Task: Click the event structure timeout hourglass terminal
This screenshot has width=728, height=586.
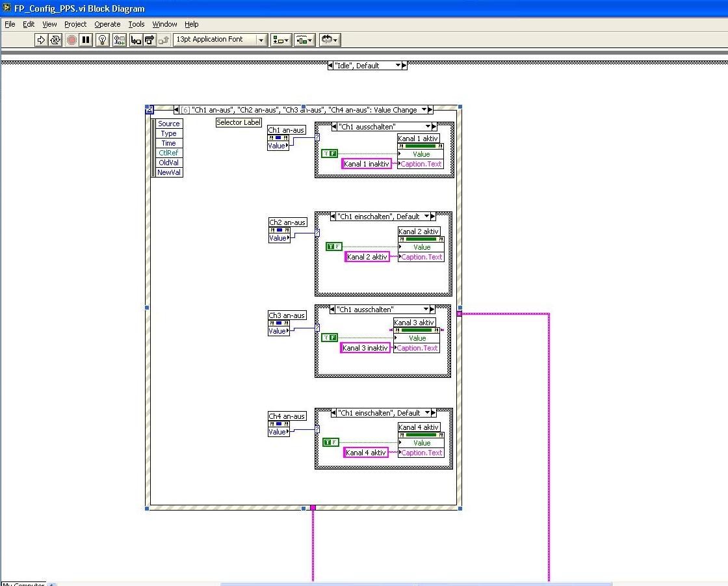Action: 149,110
